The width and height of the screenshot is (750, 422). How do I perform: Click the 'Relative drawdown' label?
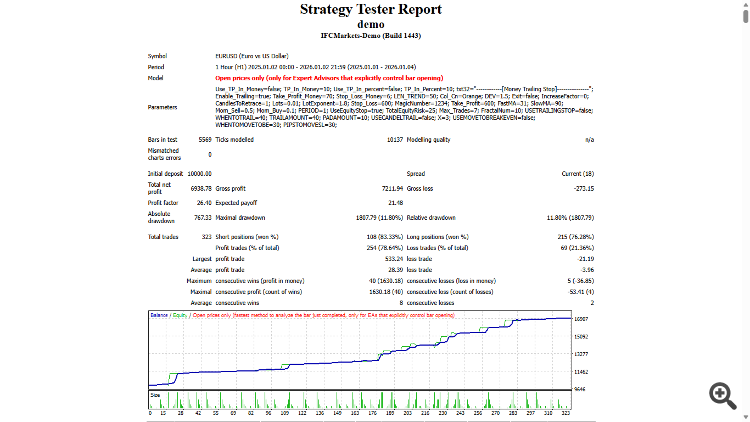coord(431,218)
